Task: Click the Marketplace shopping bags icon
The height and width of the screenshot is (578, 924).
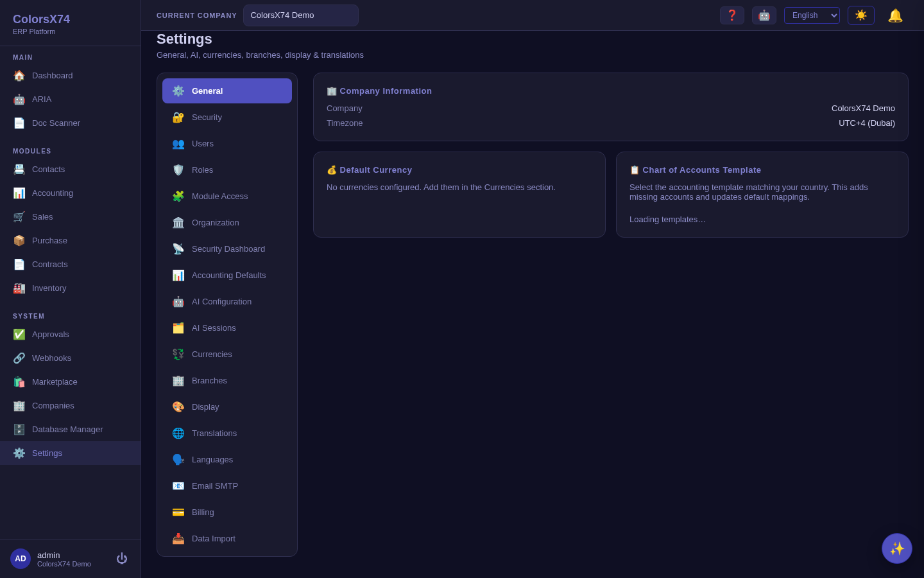Action: pos(19,382)
